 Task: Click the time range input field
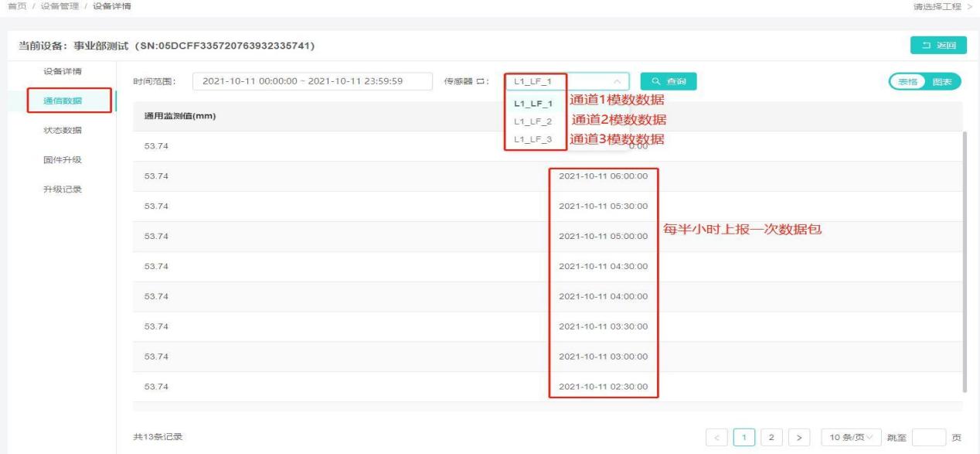312,81
